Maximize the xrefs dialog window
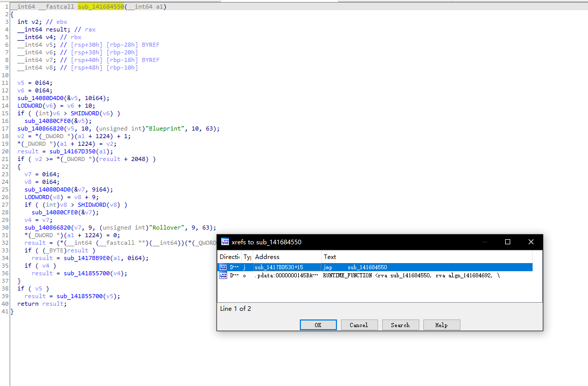Viewport: 588px width, 386px height. (x=507, y=242)
